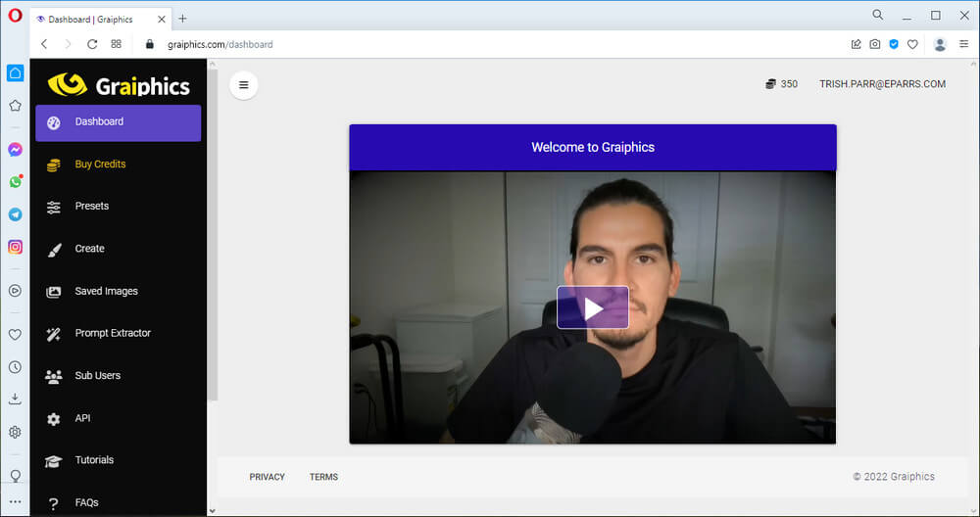Click the FAQs question mark icon

(x=54, y=503)
